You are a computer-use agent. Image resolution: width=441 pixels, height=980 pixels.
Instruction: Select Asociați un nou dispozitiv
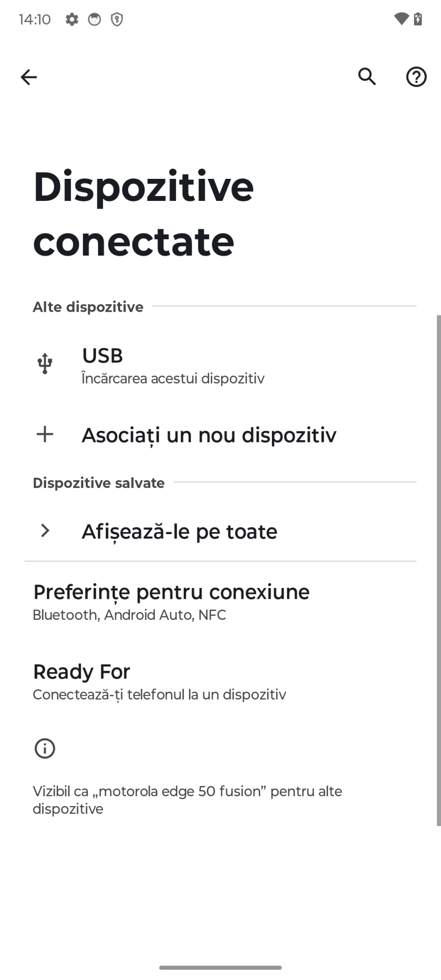[x=209, y=435]
